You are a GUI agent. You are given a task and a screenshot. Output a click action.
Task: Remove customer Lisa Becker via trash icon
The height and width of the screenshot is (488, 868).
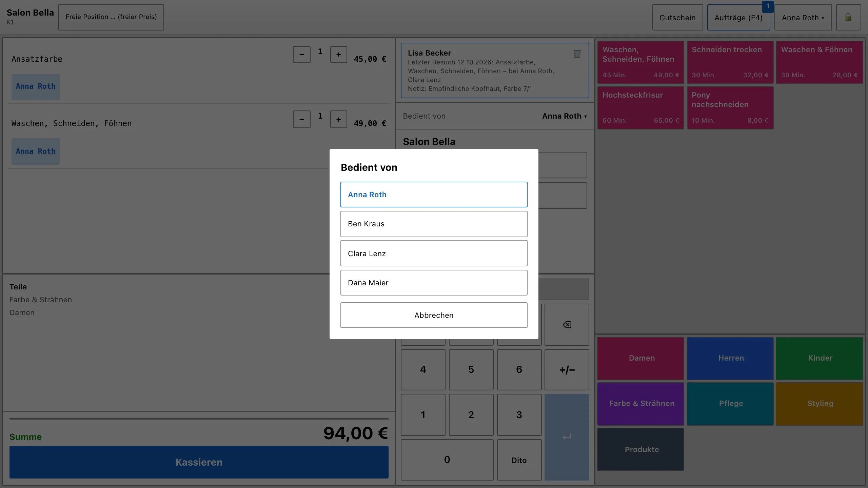577,54
